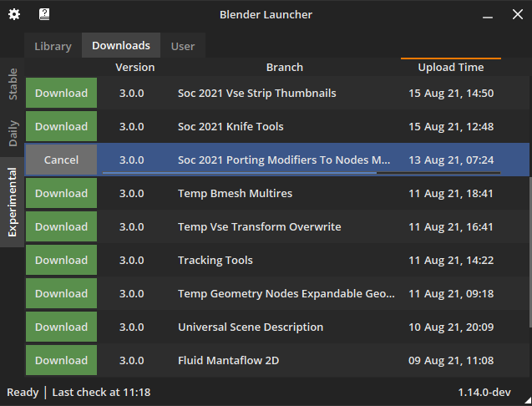Image resolution: width=532 pixels, height=406 pixels.
Task: Click the vertical scrollbar of the list
Action: [x=530, y=252]
